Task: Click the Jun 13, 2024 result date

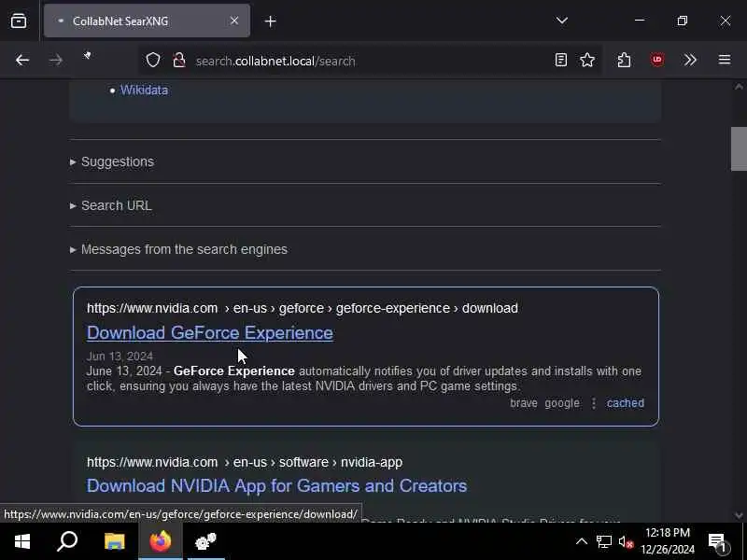Action: [x=120, y=357]
